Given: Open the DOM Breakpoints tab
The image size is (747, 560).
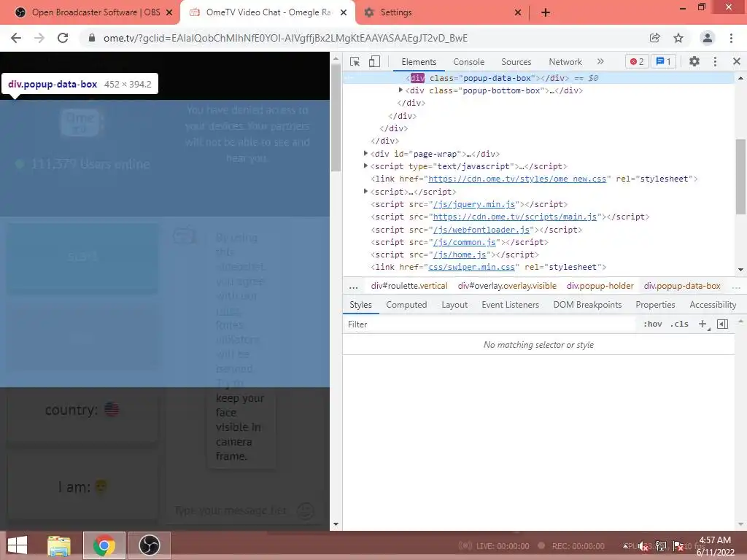Looking at the screenshot, I should pos(587,305).
